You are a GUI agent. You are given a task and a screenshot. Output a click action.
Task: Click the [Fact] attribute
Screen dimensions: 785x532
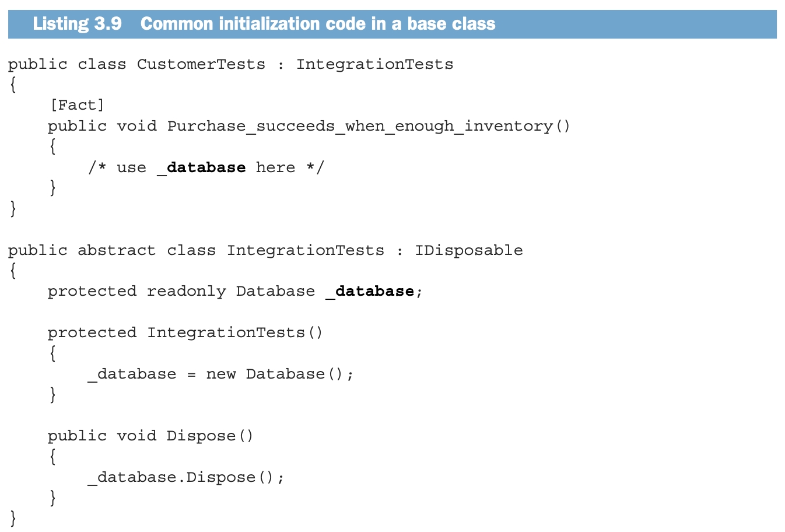[77, 105]
